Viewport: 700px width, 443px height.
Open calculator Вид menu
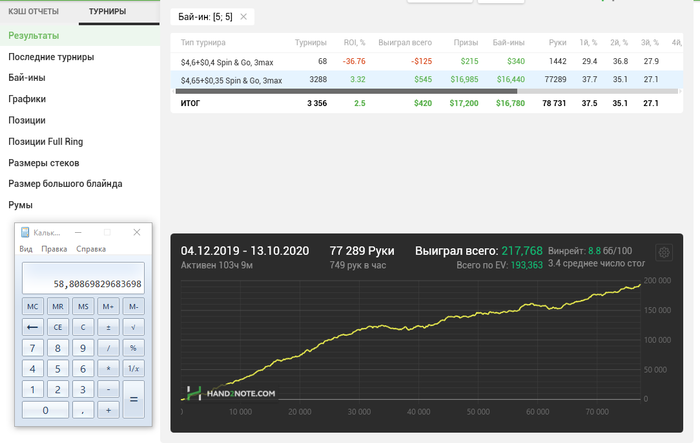(x=26, y=249)
